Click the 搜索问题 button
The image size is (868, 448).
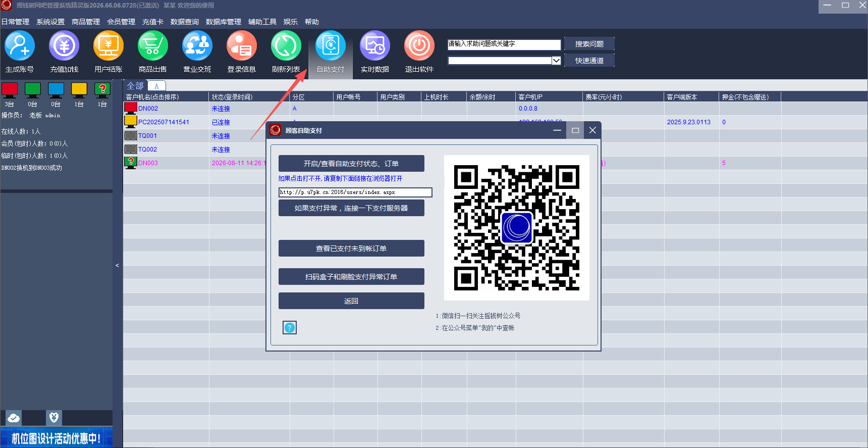(x=589, y=44)
